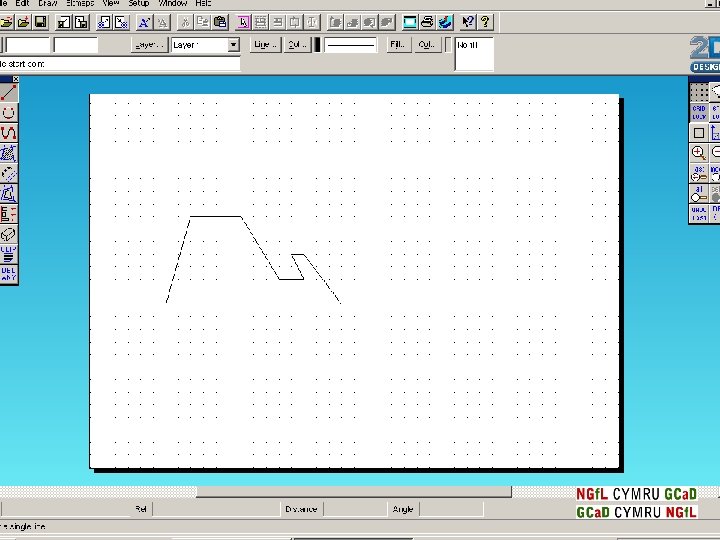Click the greyed-out text A icon
The height and width of the screenshot is (540, 720).
click(162, 22)
